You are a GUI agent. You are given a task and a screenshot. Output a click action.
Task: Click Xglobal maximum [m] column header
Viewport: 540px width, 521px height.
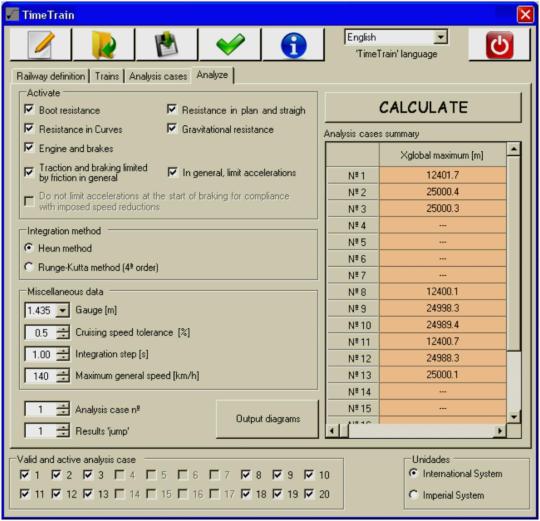click(x=443, y=155)
